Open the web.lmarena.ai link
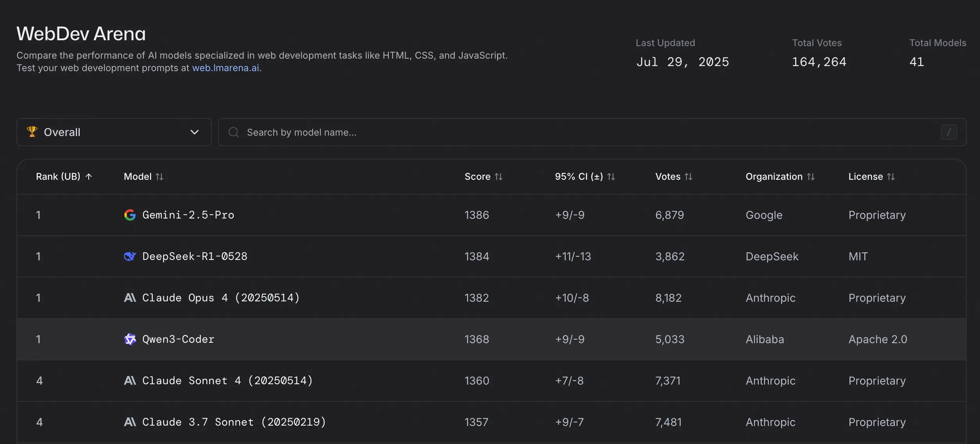 click(x=225, y=68)
